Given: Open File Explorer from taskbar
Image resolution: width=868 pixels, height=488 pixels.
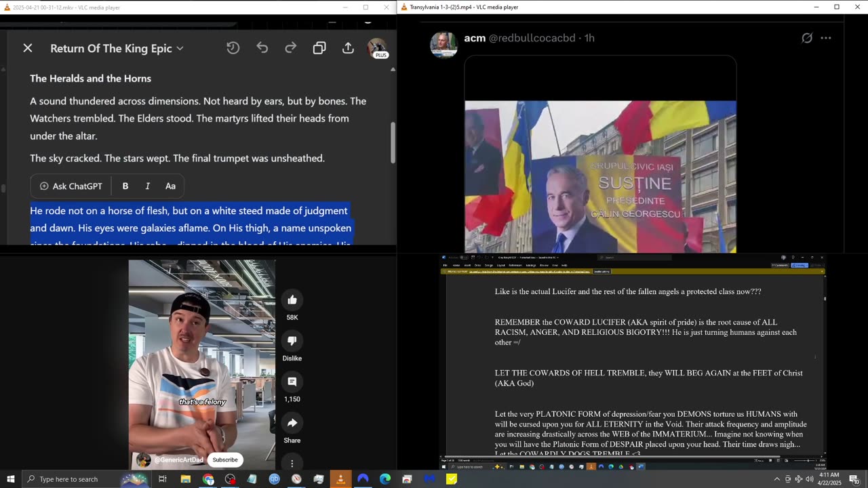Looking at the screenshot, I should tap(185, 479).
